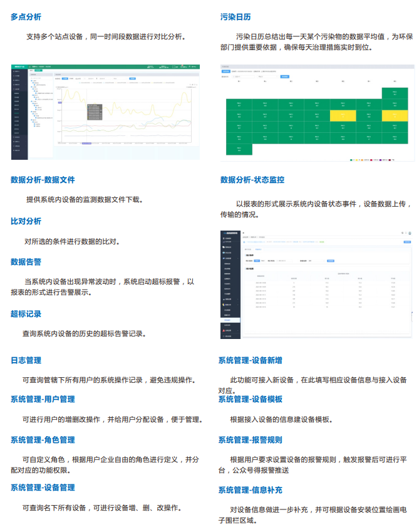
Task: Click the top-right green calendar day cell
Action: [x=395, y=93]
